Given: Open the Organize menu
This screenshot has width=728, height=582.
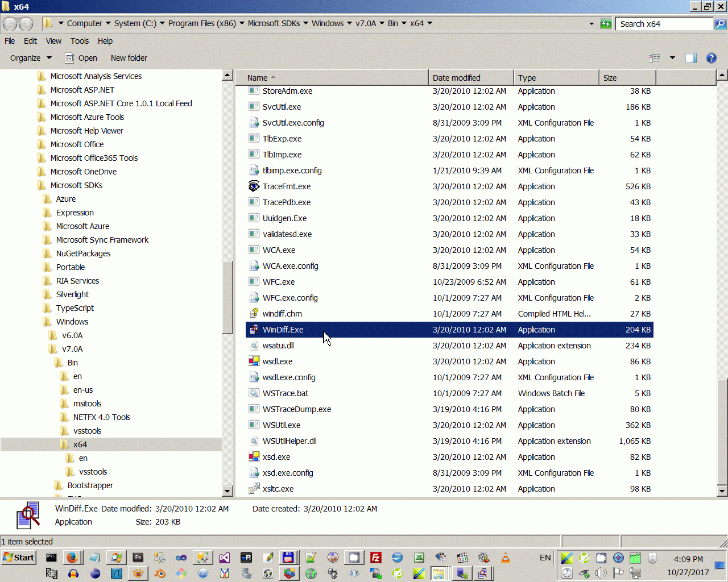Looking at the screenshot, I should pyautogui.click(x=31, y=58).
